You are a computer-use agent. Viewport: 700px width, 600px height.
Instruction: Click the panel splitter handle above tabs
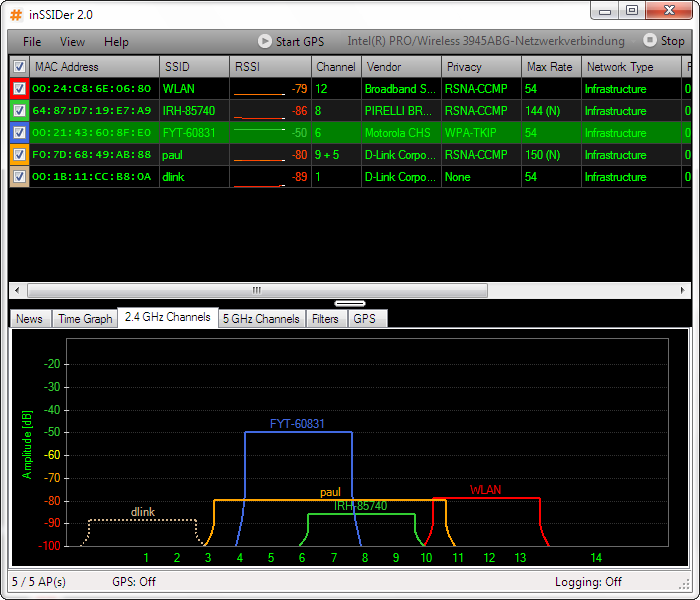coord(350,303)
